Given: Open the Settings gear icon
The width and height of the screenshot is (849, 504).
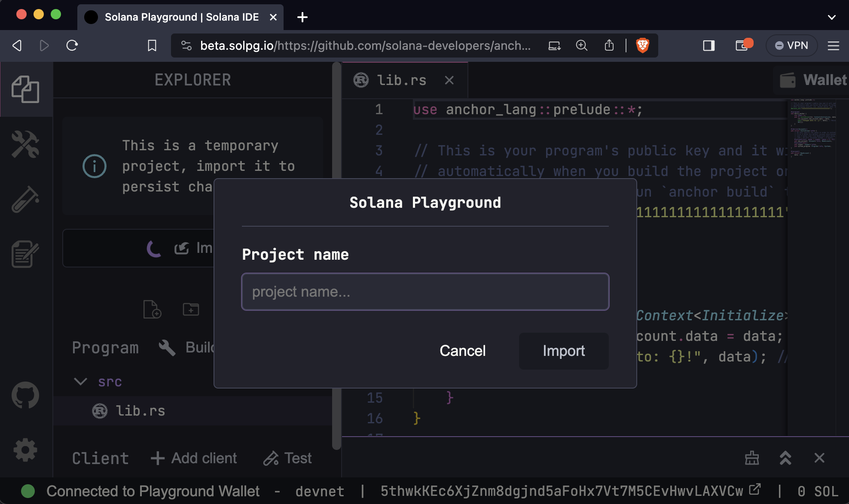Looking at the screenshot, I should pos(25,450).
